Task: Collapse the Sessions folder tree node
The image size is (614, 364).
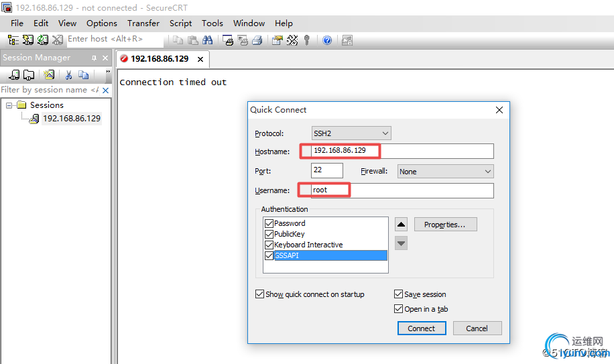Action: (9, 105)
